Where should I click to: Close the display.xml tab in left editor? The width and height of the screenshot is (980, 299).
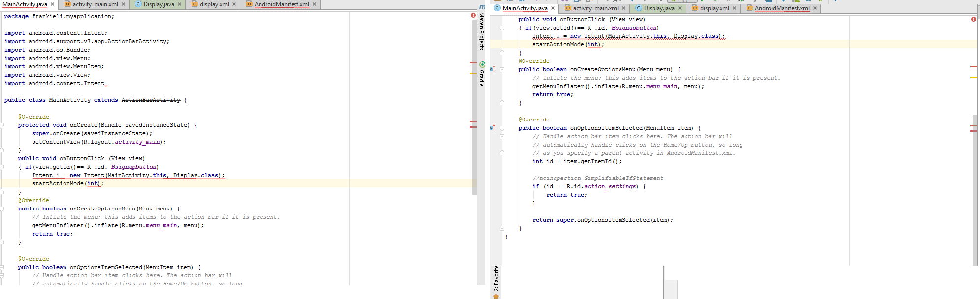tap(234, 4)
